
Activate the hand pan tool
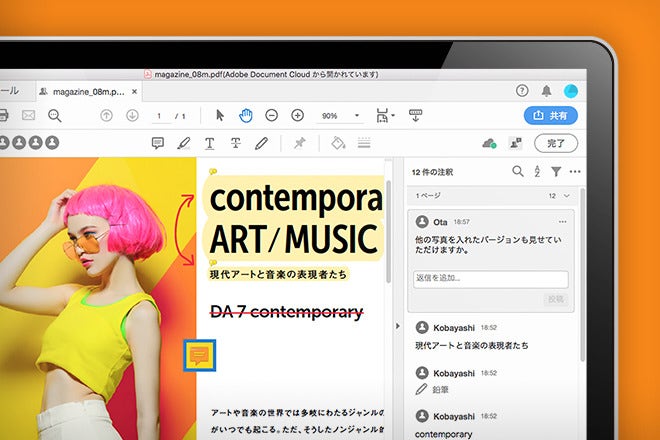[246, 115]
